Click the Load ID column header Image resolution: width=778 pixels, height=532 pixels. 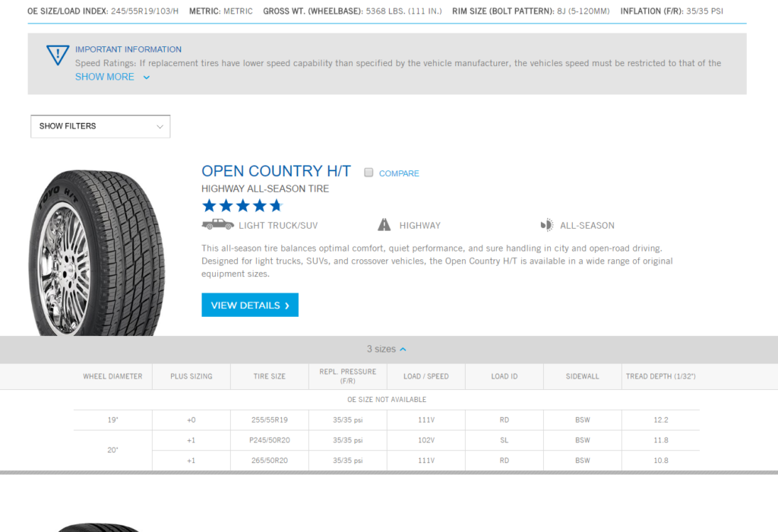(504, 376)
